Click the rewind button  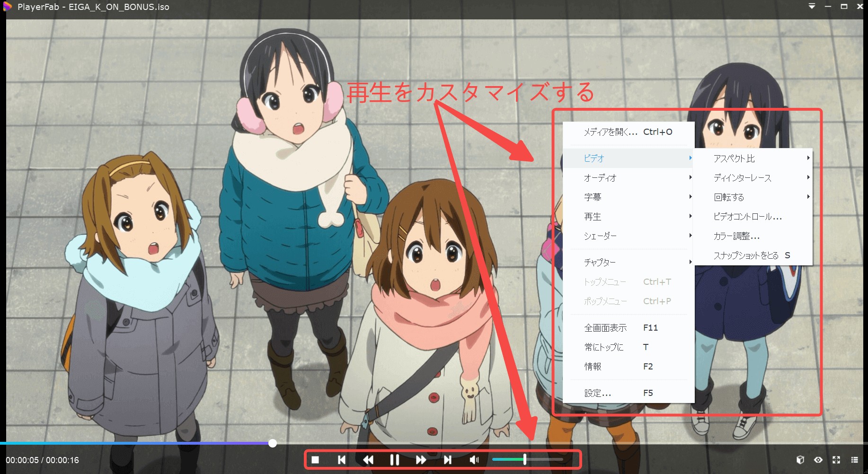coord(368,460)
